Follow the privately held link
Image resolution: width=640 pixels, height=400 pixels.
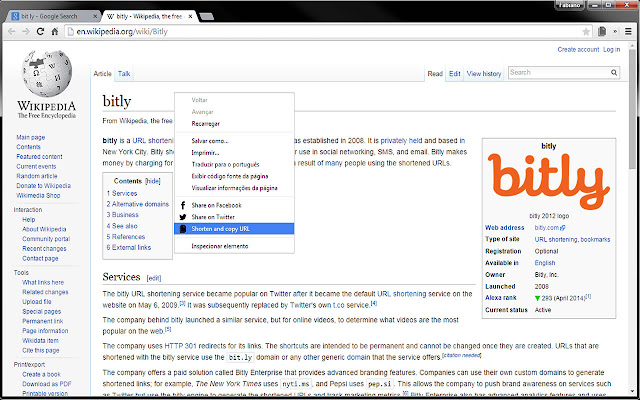(401, 141)
